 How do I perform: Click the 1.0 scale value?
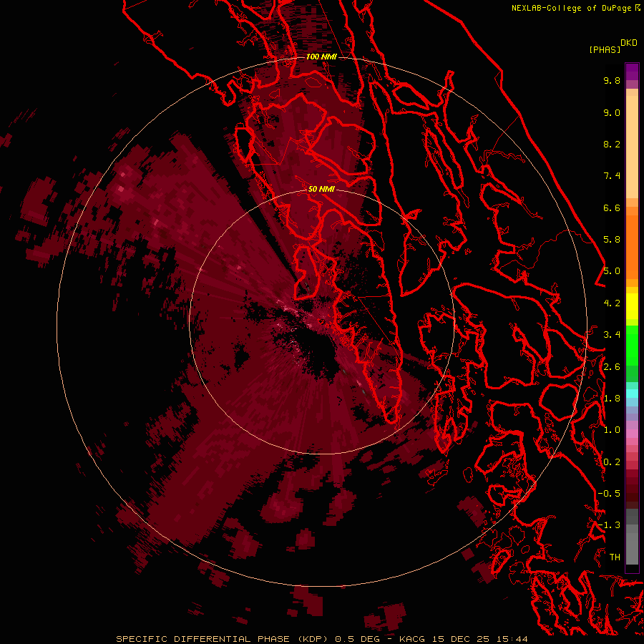(x=612, y=430)
